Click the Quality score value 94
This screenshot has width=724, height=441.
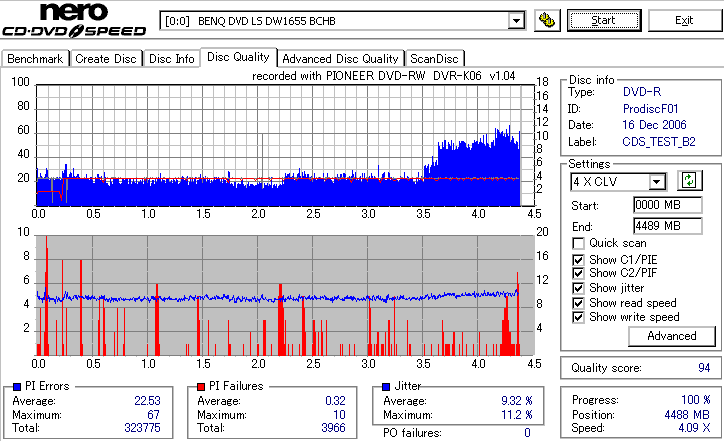coord(704,368)
